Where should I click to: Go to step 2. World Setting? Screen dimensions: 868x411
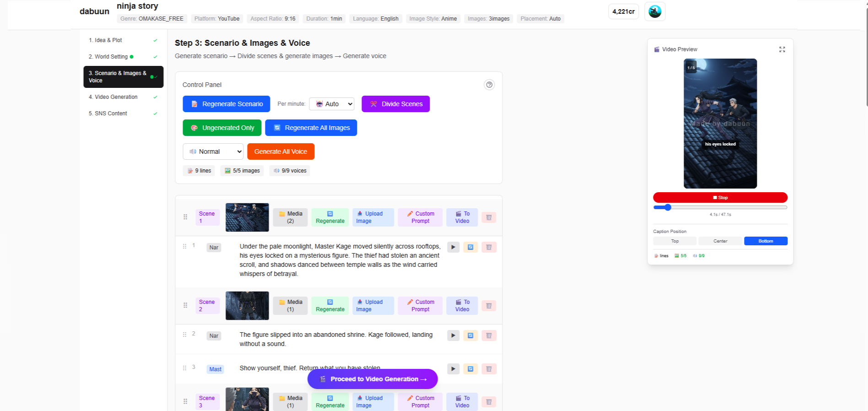click(x=123, y=57)
